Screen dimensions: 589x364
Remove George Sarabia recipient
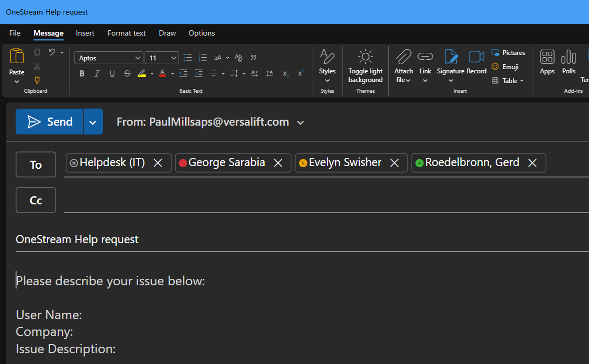[x=278, y=163]
